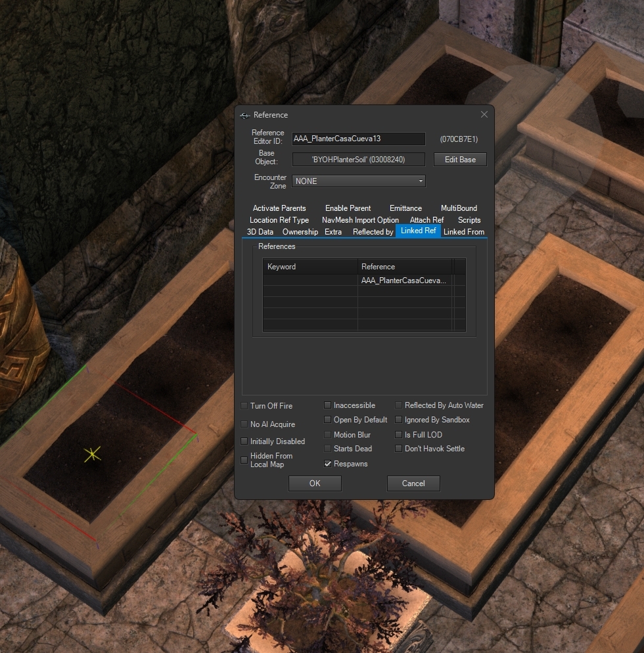Check Ignored By Sandbox
The width and height of the screenshot is (644, 653).
(399, 420)
